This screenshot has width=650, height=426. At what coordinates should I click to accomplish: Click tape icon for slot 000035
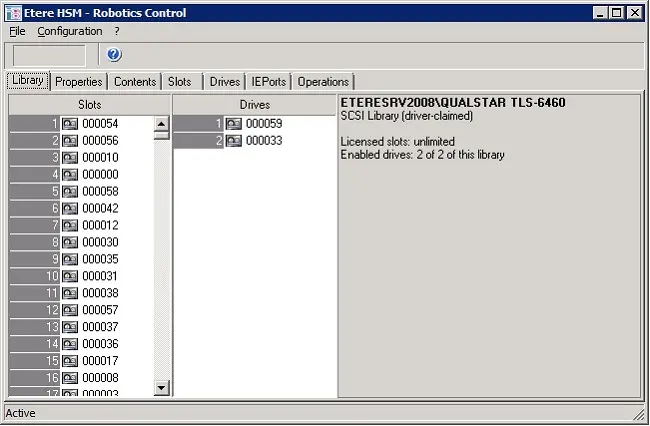click(70, 259)
